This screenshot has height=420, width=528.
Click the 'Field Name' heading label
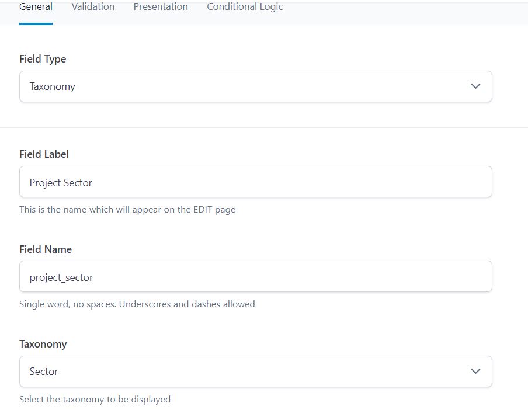tap(46, 249)
